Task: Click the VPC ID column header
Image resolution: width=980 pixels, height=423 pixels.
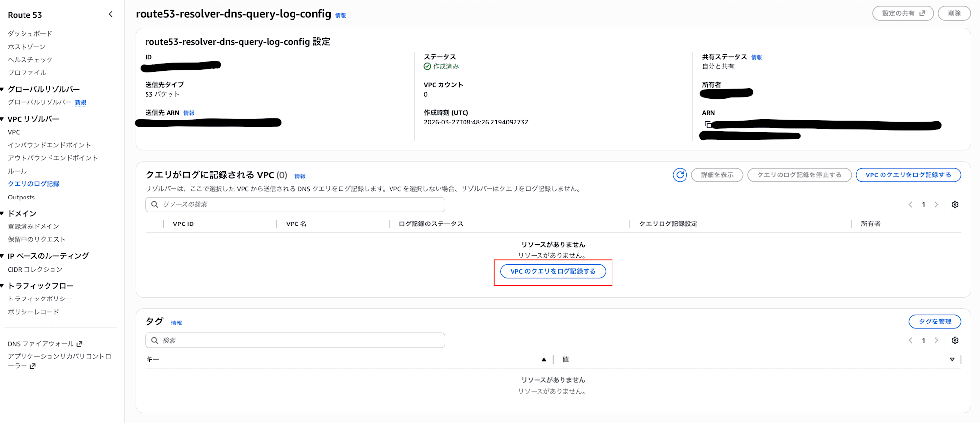Action: [x=183, y=224]
